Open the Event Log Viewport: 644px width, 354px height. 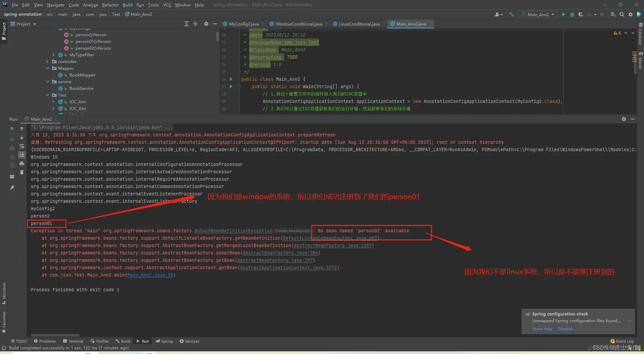click(x=622, y=341)
